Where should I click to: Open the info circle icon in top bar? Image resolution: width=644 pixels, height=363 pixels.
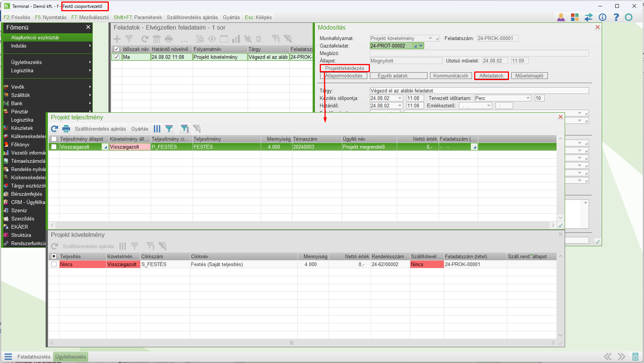[602, 17]
